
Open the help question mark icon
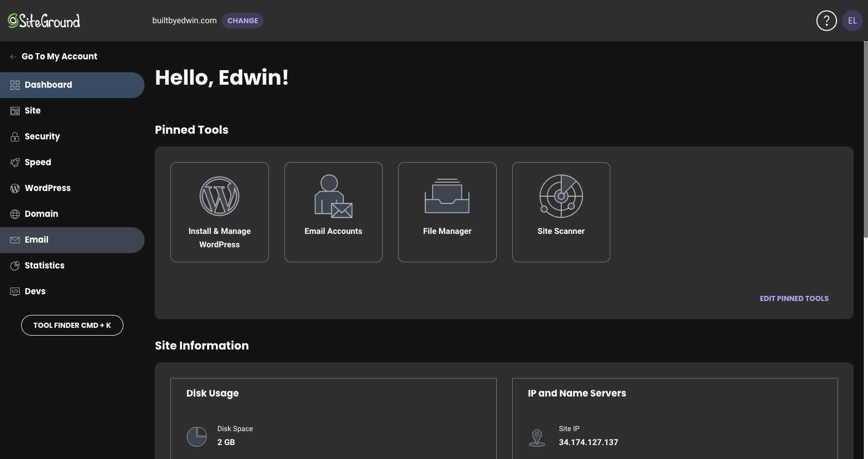826,21
